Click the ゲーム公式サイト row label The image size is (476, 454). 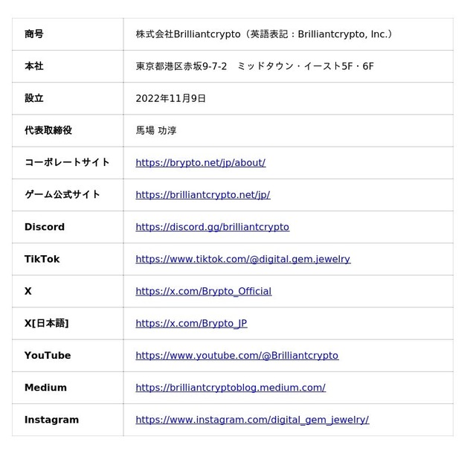point(62,195)
